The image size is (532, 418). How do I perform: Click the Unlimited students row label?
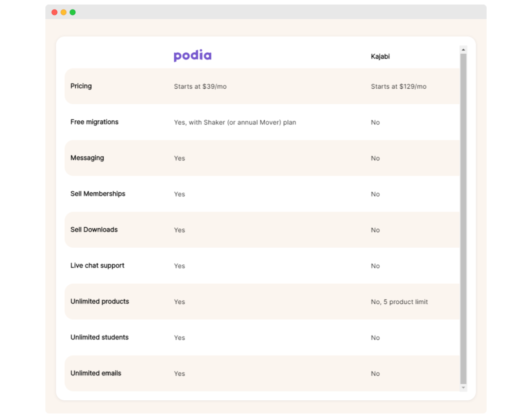click(99, 338)
